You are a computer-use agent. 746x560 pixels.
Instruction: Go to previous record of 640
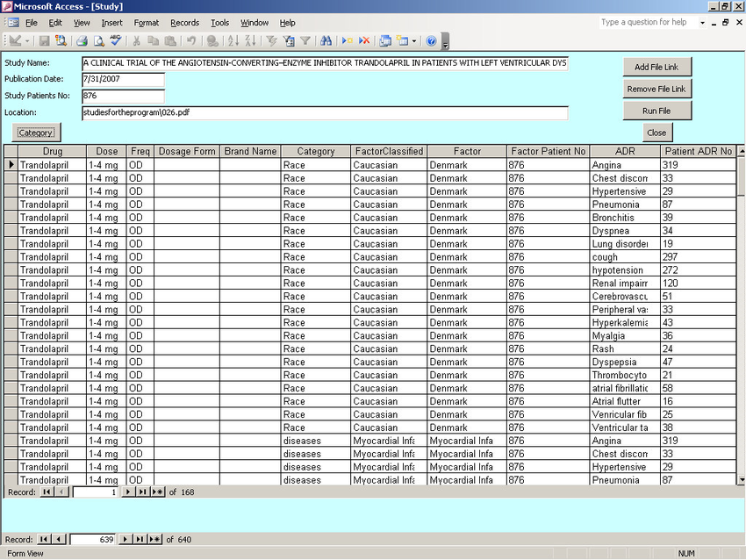59,540
